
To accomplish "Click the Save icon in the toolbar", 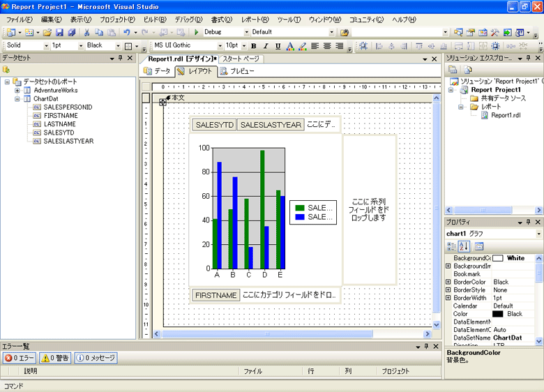I will pyautogui.click(x=60, y=32).
